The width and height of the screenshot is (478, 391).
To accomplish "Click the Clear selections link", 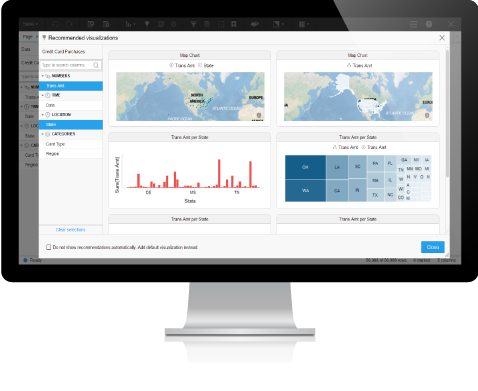I will pos(71,230).
